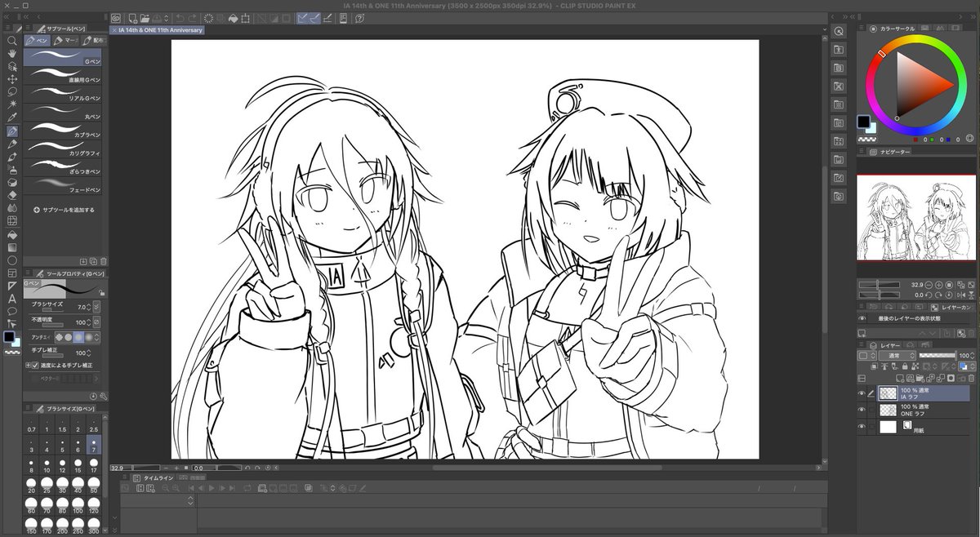The width and height of the screenshot is (980, 537).
Task: Open Clip Studio launcher icon
Action: coord(116,18)
